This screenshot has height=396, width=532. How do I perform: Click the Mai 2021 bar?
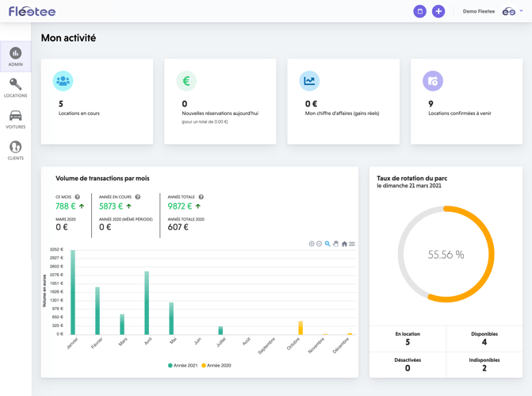(171, 318)
